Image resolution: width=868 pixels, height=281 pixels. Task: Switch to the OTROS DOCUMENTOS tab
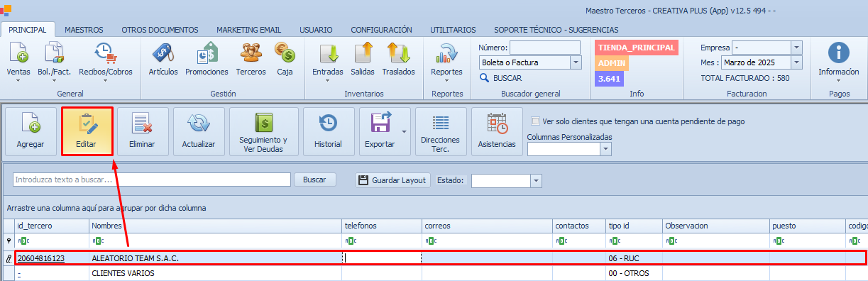160,30
